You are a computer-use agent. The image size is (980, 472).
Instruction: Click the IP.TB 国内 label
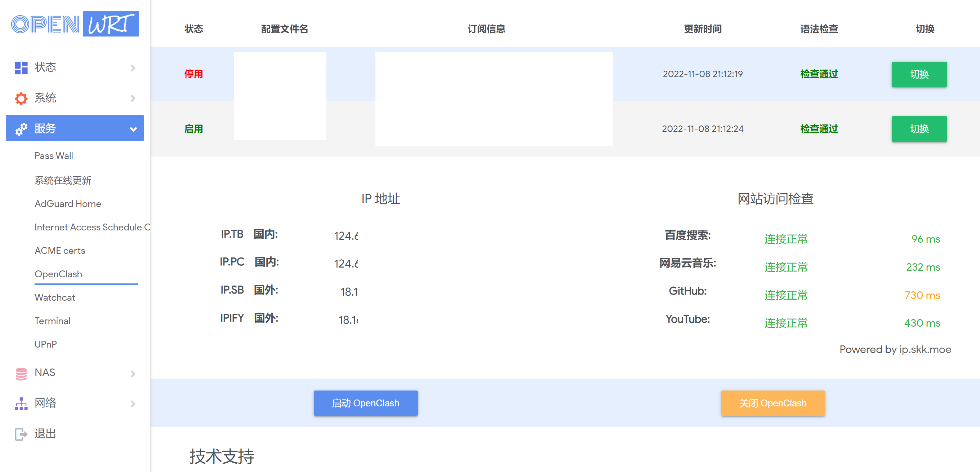(x=249, y=234)
